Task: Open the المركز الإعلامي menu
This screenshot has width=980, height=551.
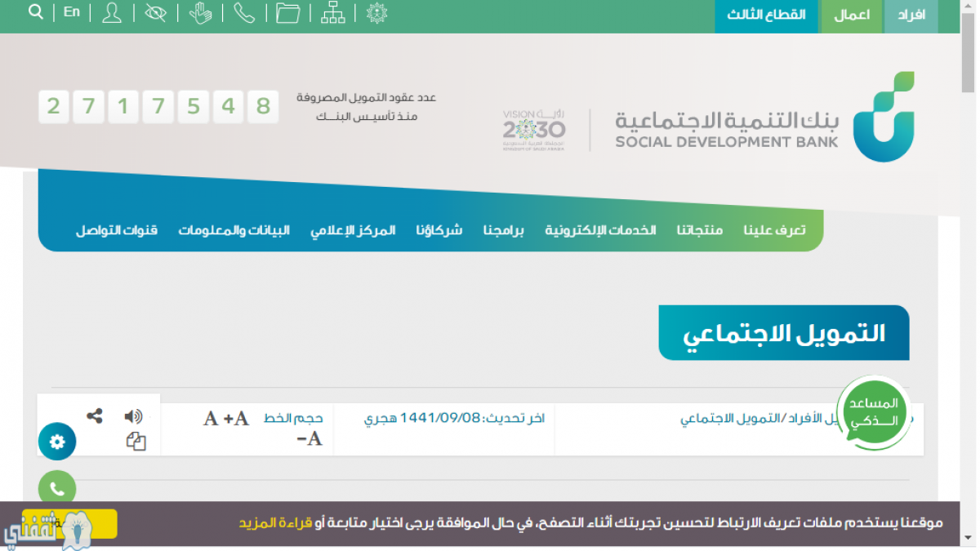Action: tap(353, 230)
